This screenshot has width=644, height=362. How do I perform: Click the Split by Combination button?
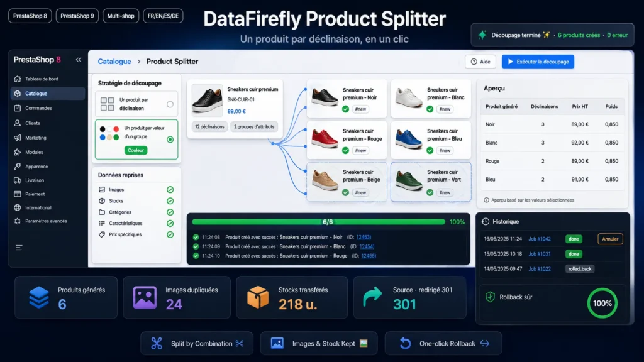pyautogui.click(x=197, y=344)
